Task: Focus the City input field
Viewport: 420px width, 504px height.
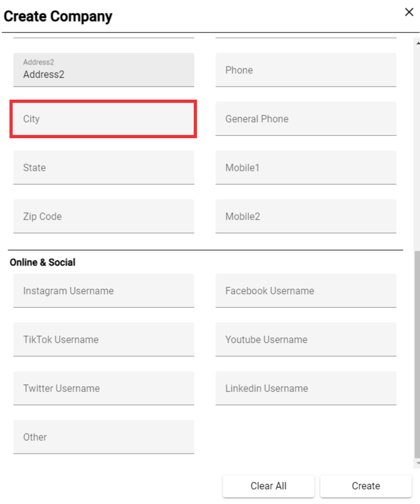Action: [x=104, y=119]
